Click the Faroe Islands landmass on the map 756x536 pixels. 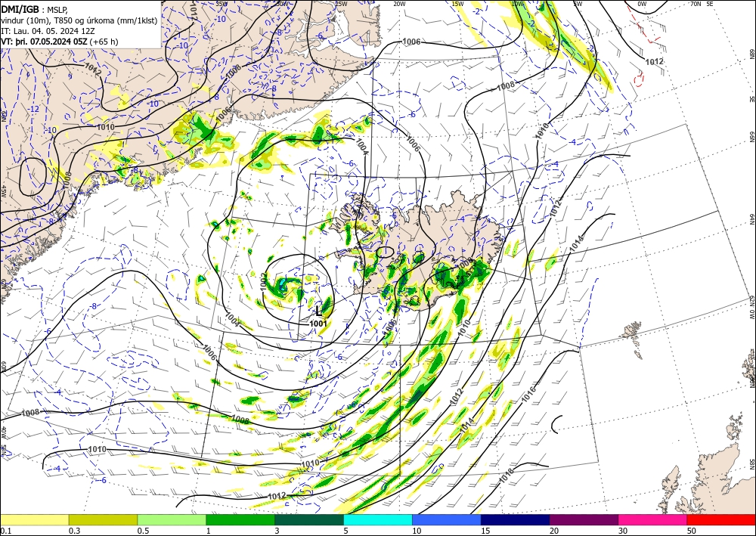point(632,330)
